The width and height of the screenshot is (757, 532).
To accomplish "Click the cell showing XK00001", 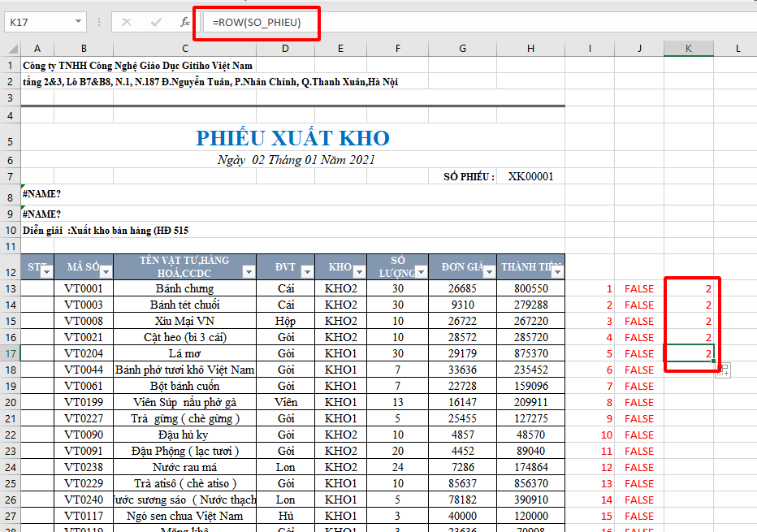I will [530, 177].
